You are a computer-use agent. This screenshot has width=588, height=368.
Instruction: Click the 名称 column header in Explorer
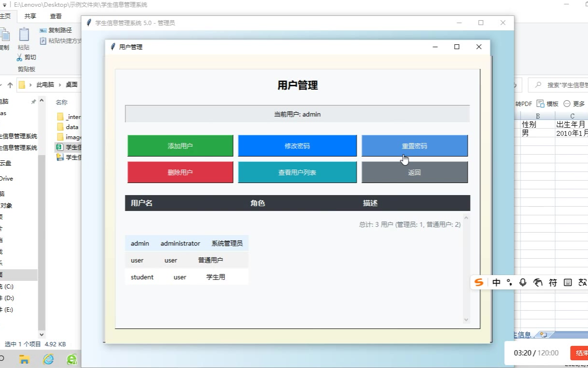[x=62, y=102]
